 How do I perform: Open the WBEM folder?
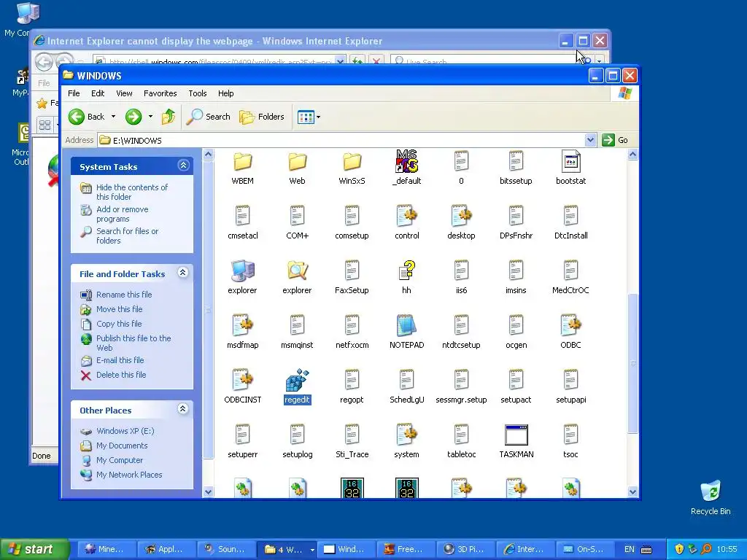pyautogui.click(x=242, y=162)
